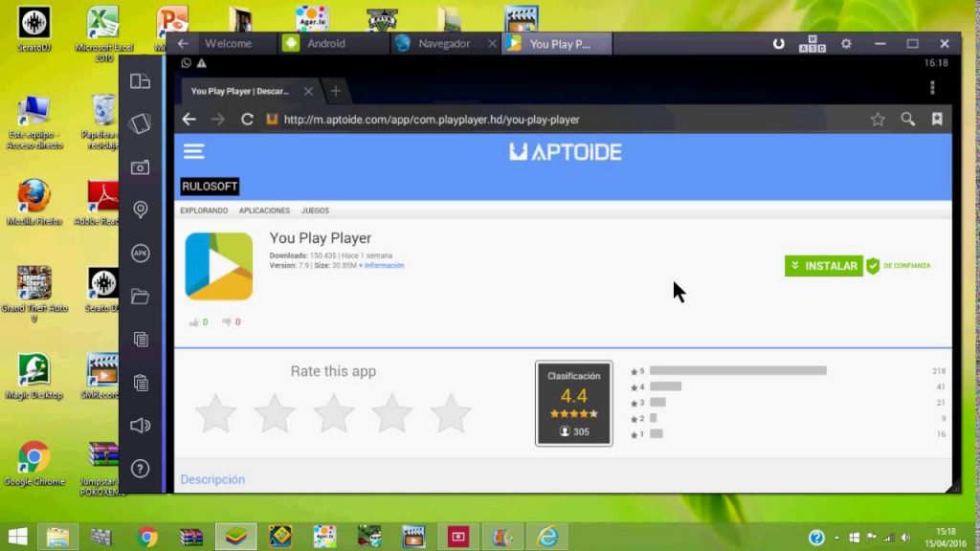Click the green INSTALAR button
Image resolution: width=980 pixels, height=551 pixels.
[x=824, y=266]
